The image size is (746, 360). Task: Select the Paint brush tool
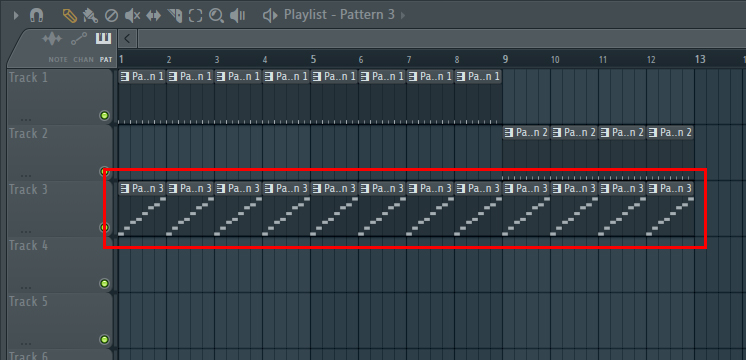(x=90, y=16)
